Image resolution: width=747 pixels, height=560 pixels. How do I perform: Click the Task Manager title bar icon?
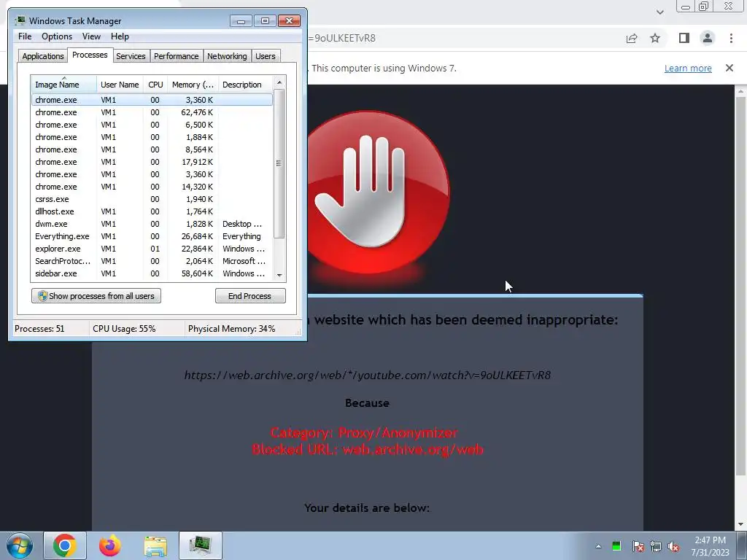20,21
